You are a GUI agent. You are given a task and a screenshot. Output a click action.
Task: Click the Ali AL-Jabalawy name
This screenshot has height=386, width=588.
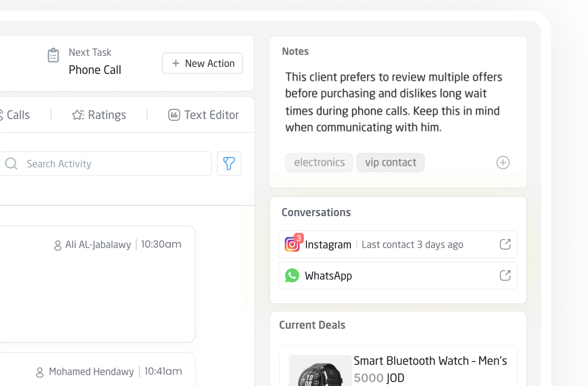tap(98, 245)
